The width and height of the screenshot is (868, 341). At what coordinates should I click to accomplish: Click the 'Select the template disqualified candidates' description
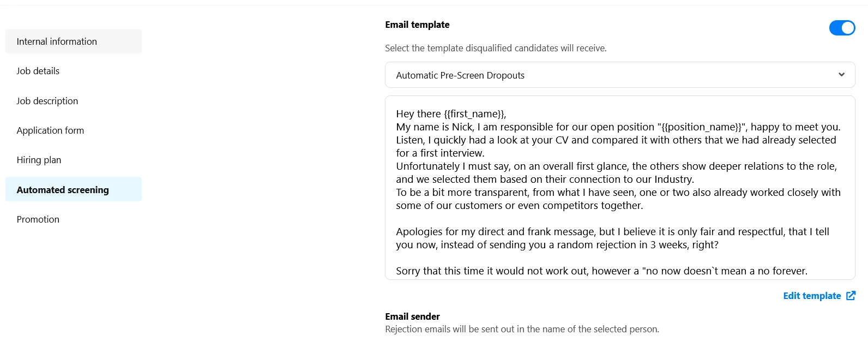click(496, 48)
